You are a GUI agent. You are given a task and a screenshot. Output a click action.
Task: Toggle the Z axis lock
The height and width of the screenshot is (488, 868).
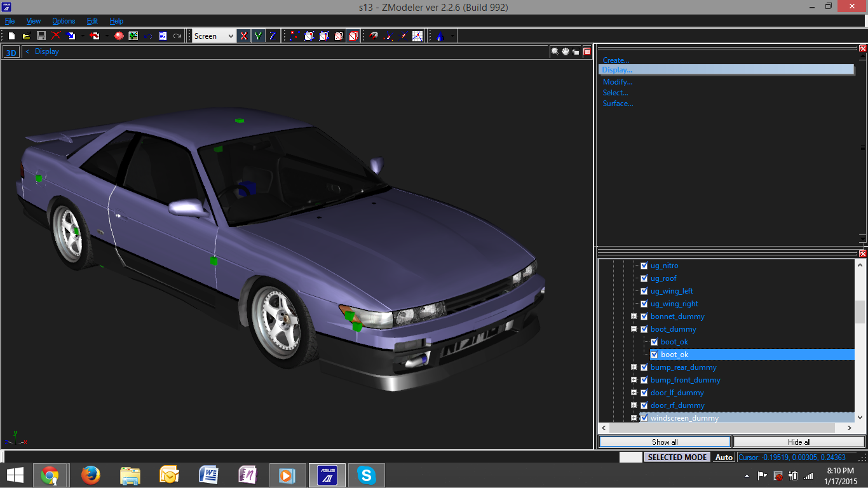coord(272,36)
